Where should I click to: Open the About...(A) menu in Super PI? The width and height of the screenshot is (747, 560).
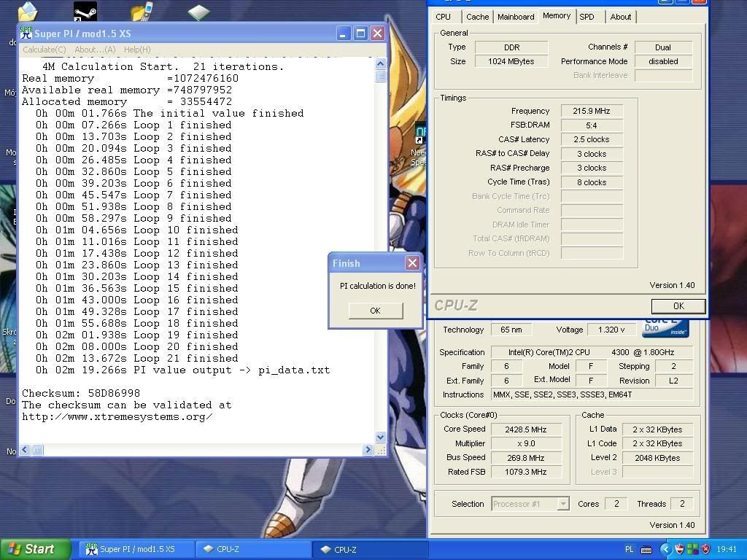[95, 50]
